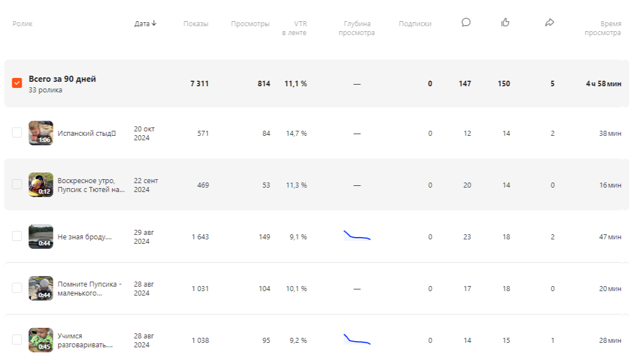Click the likes thumbs-up column icon

[x=505, y=23]
